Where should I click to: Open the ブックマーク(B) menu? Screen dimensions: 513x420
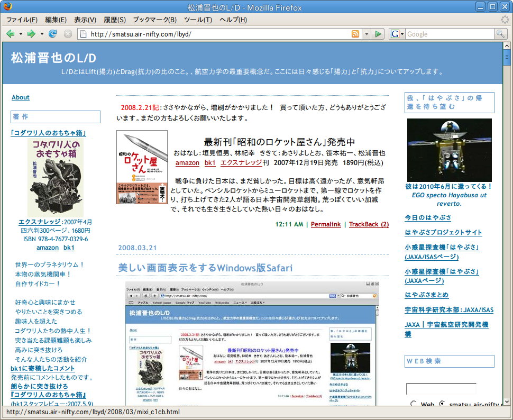click(155, 20)
